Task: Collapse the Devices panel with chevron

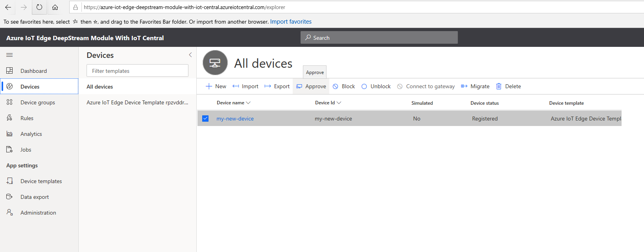Action: 190,55
